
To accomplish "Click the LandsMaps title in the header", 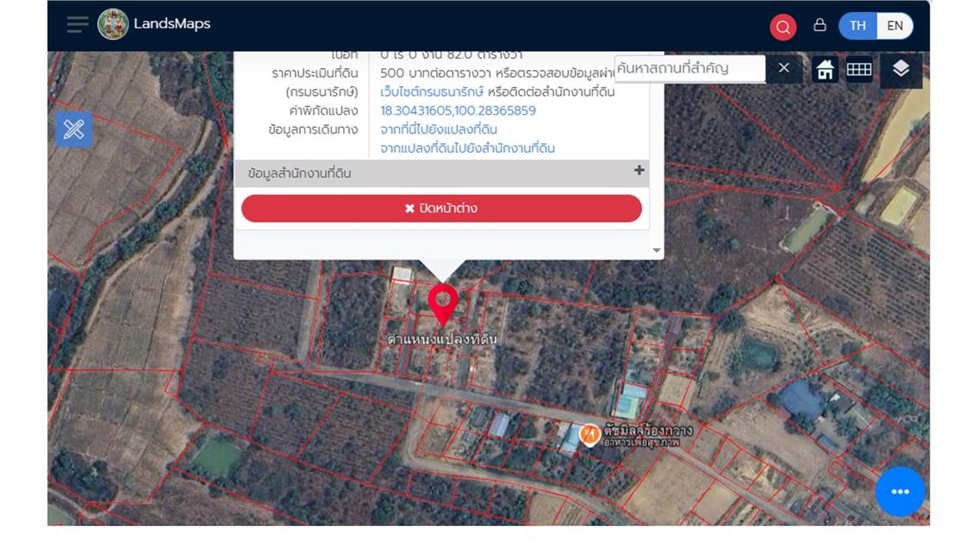I will pyautogui.click(x=171, y=24).
